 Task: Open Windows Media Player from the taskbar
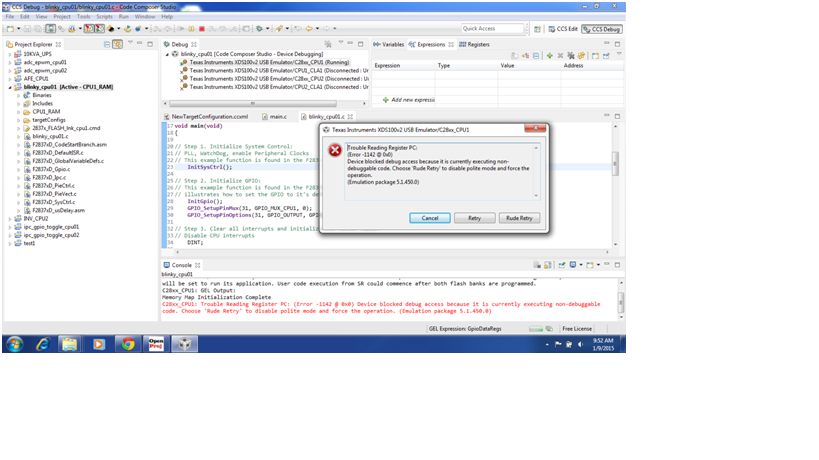[99, 344]
